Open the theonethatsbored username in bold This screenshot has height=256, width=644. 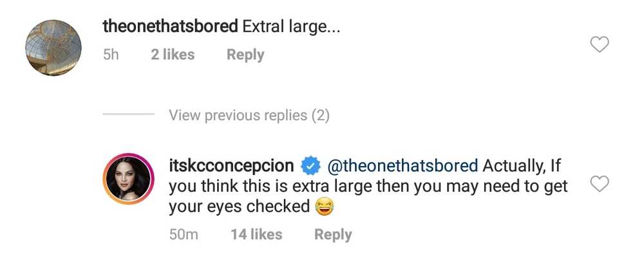[171, 26]
